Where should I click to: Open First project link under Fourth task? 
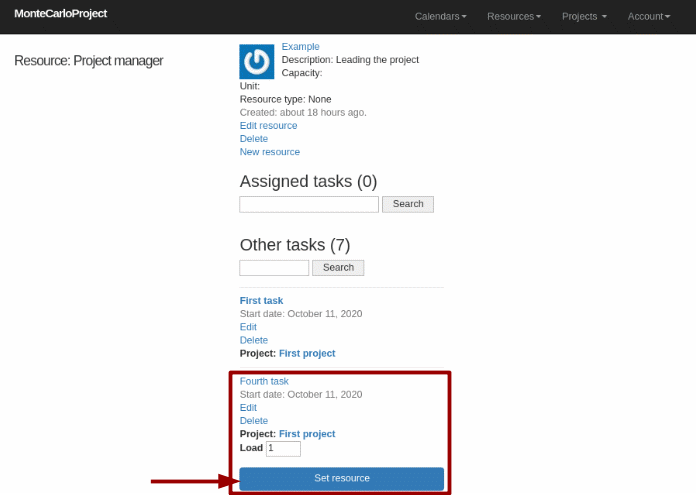point(307,434)
